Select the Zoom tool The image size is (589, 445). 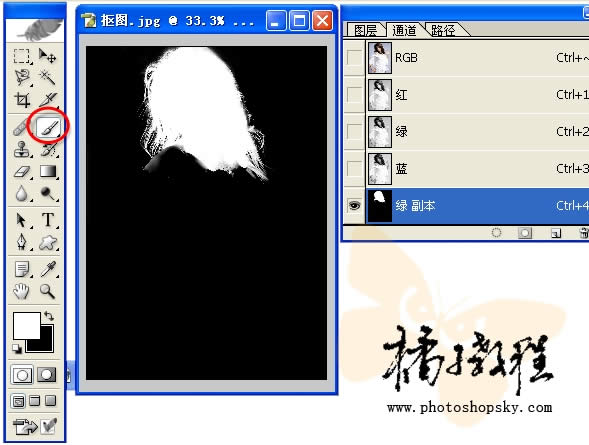48,291
